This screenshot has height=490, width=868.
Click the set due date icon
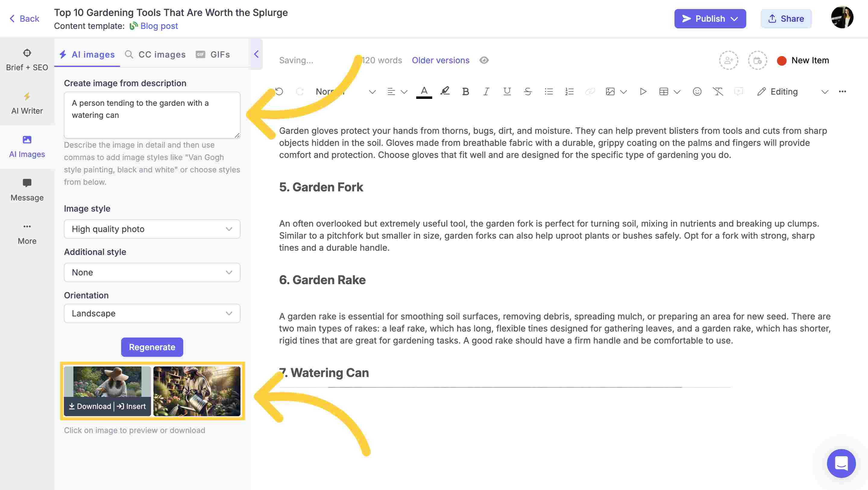(757, 60)
